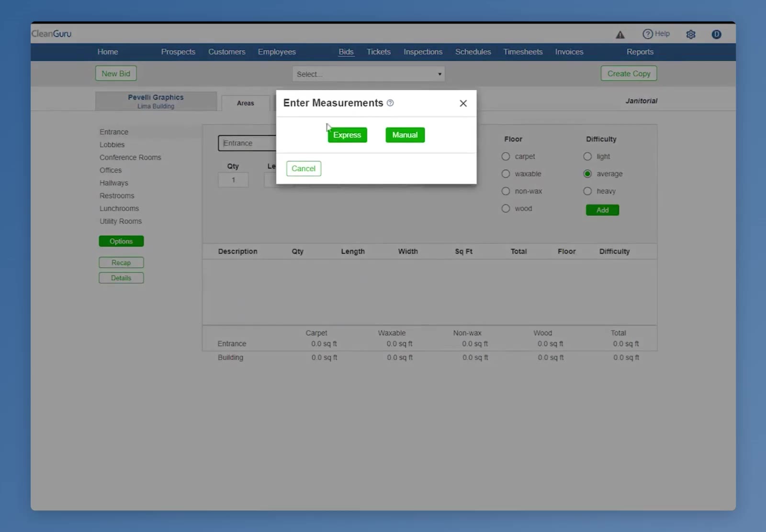
Task: Click the CleanGuru logo
Action: point(51,33)
